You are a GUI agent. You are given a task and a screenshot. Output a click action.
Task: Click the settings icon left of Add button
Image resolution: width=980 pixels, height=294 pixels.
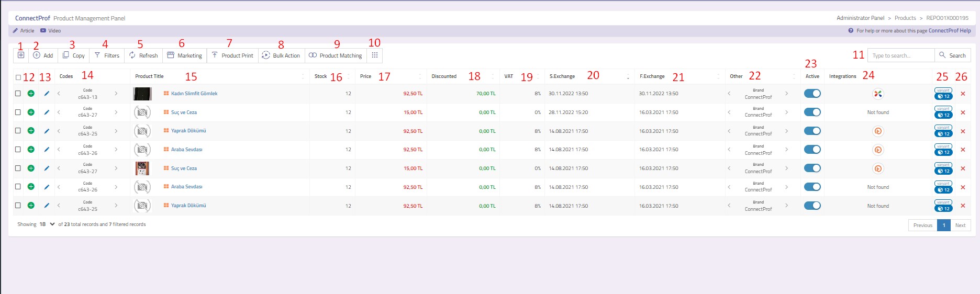point(21,55)
